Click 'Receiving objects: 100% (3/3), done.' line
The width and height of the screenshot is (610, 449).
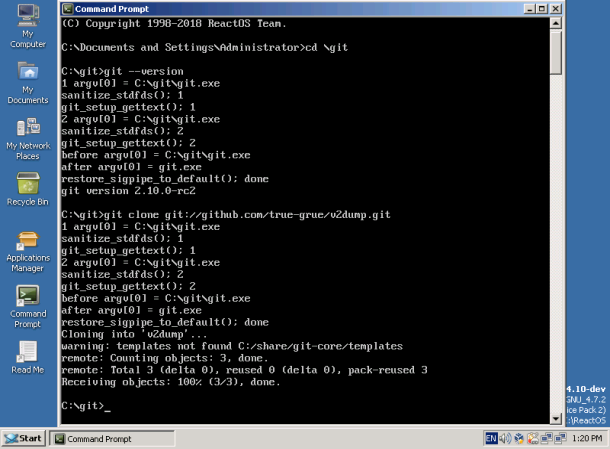171,382
